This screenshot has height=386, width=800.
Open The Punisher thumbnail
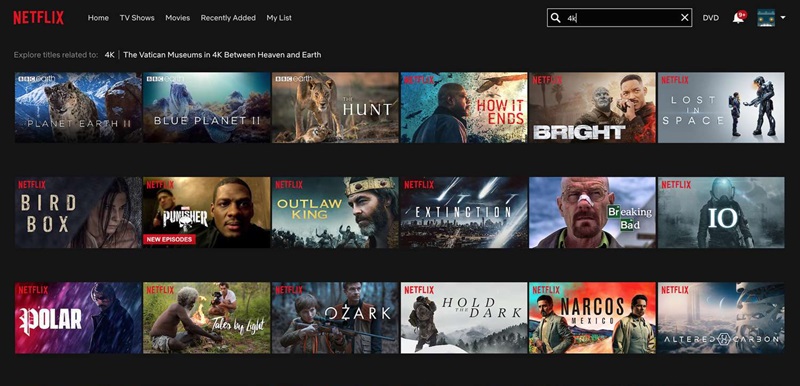tap(207, 213)
